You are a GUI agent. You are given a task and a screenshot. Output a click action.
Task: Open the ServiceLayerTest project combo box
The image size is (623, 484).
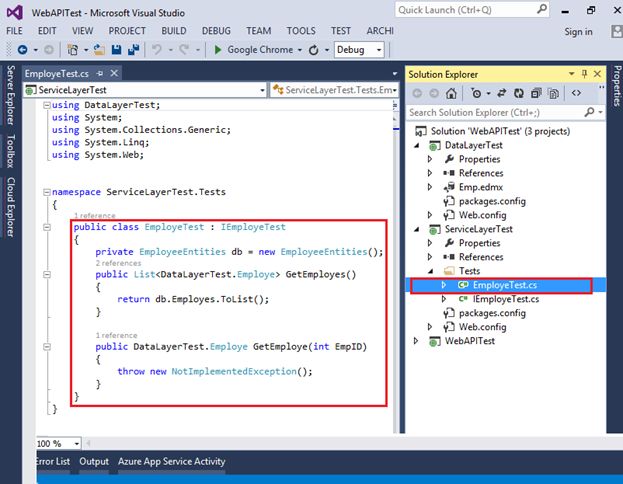145,90
